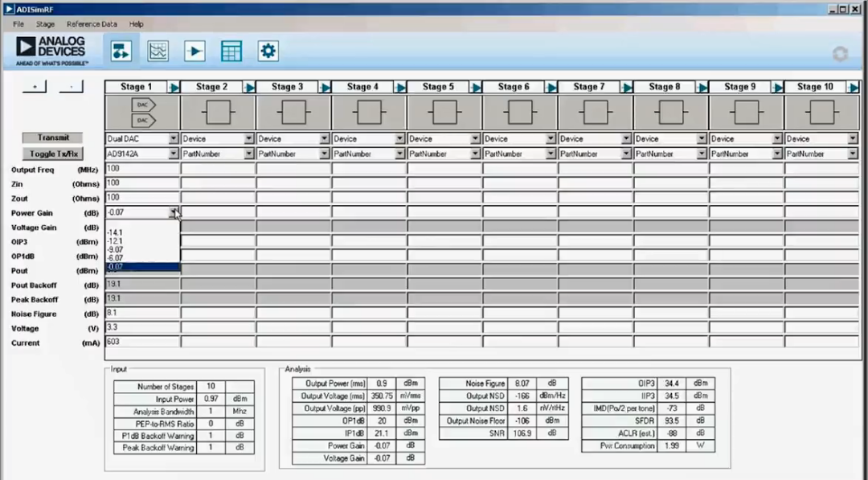This screenshot has height=480, width=868.
Task: Click the arrow next to Stage 8 header
Action: coord(702,87)
